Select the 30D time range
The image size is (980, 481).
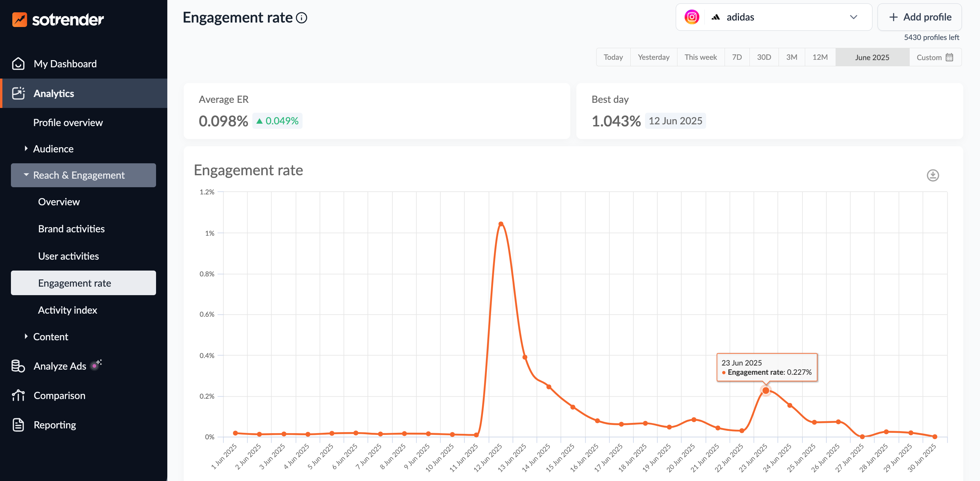point(764,57)
